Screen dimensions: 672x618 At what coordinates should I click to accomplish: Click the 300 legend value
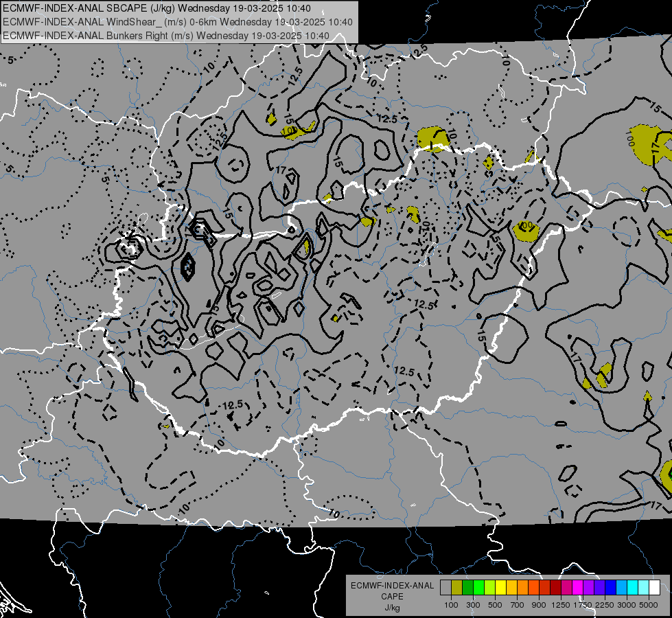tap(473, 605)
